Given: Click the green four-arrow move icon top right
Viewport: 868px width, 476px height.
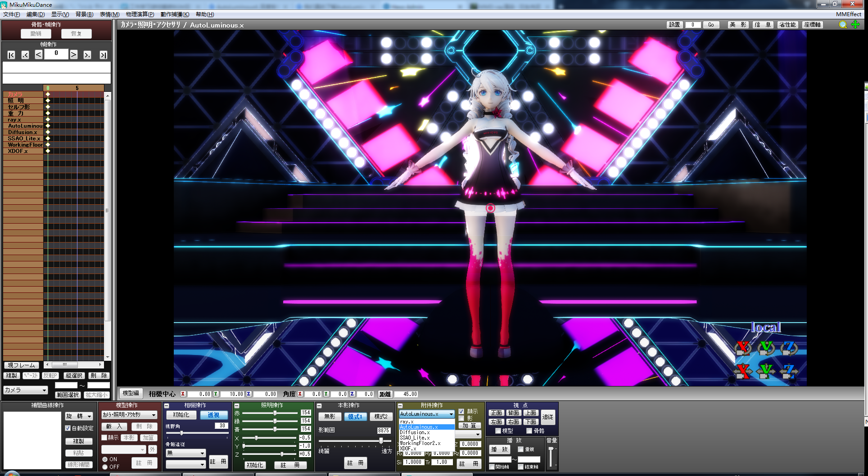Looking at the screenshot, I should tap(854, 25).
